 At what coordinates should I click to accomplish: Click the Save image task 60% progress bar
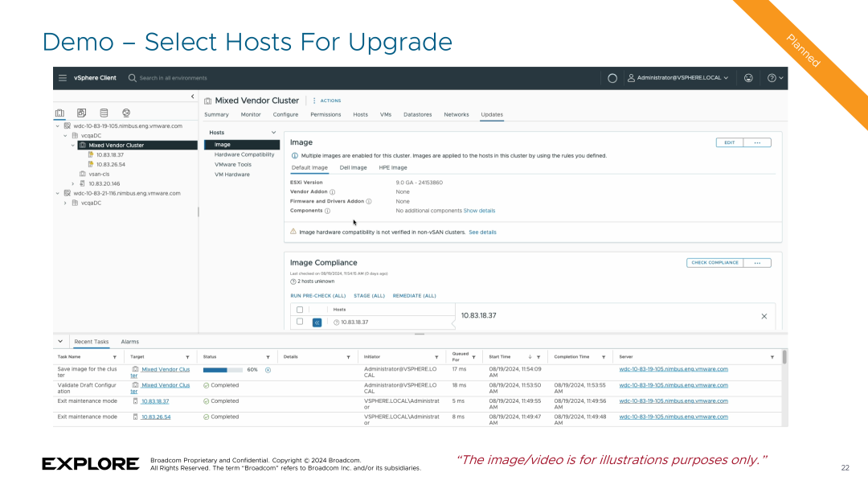(223, 370)
